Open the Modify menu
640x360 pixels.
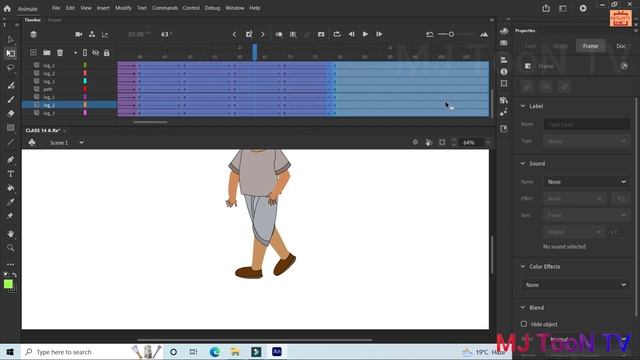pos(123,8)
